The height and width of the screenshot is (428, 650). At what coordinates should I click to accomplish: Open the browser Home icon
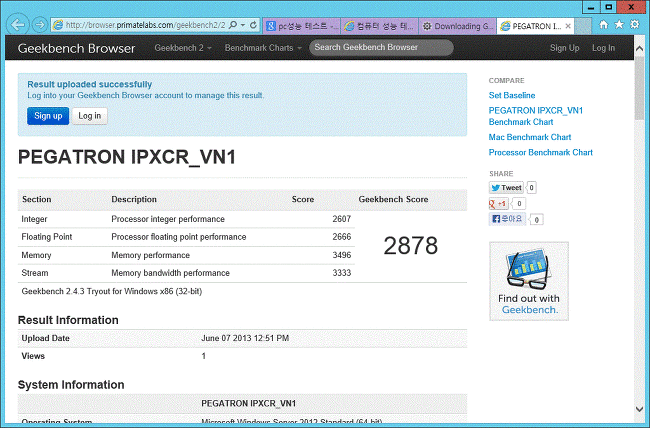pos(604,24)
